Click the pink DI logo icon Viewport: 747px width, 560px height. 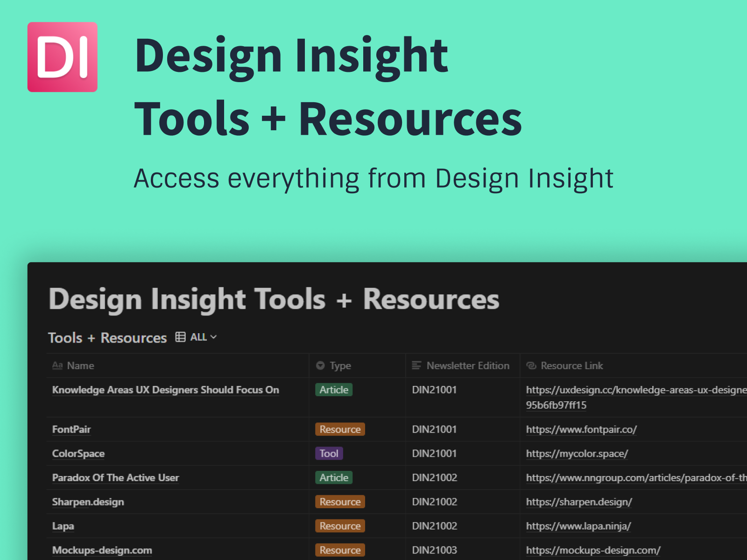(63, 57)
